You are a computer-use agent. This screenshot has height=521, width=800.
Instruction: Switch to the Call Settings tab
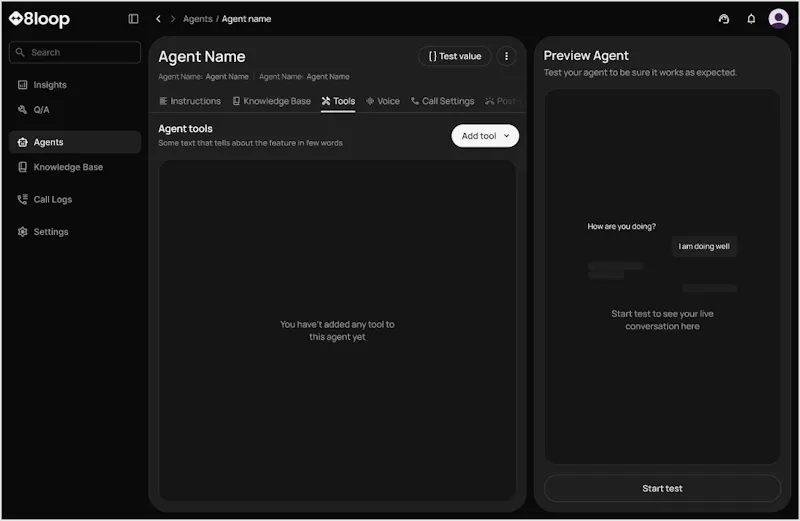443,101
